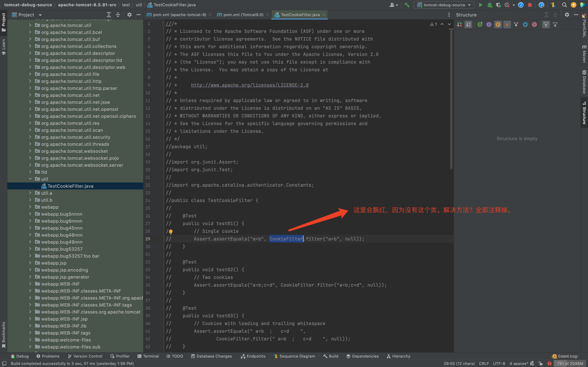Toggle Show Fields filter in Structure

pyautogui.click(x=498, y=24)
